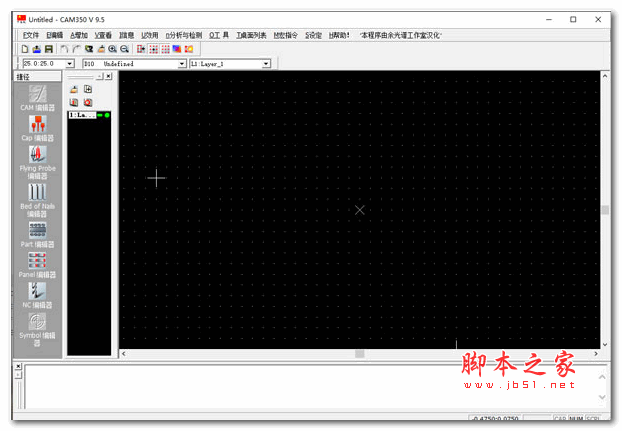Open the M宏指令 menu
The image size is (622, 431).
[x=286, y=35]
